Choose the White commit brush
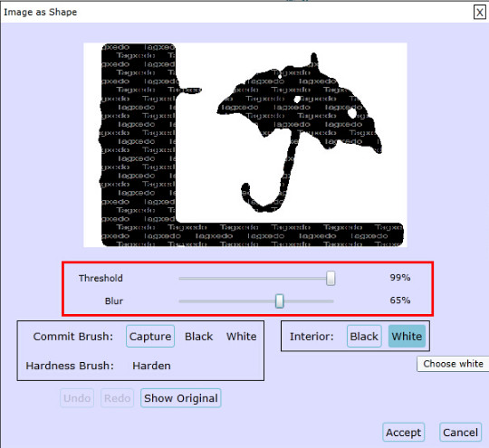 tap(242, 337)
